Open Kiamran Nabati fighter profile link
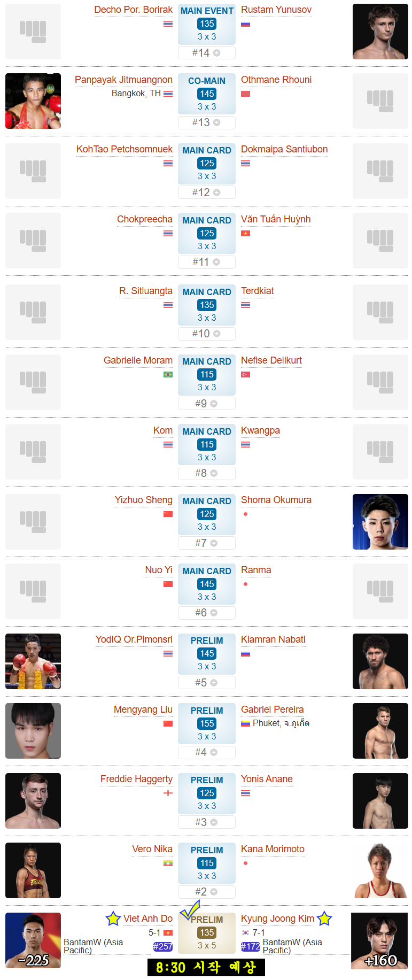412x980 pixels. point(273,639)
